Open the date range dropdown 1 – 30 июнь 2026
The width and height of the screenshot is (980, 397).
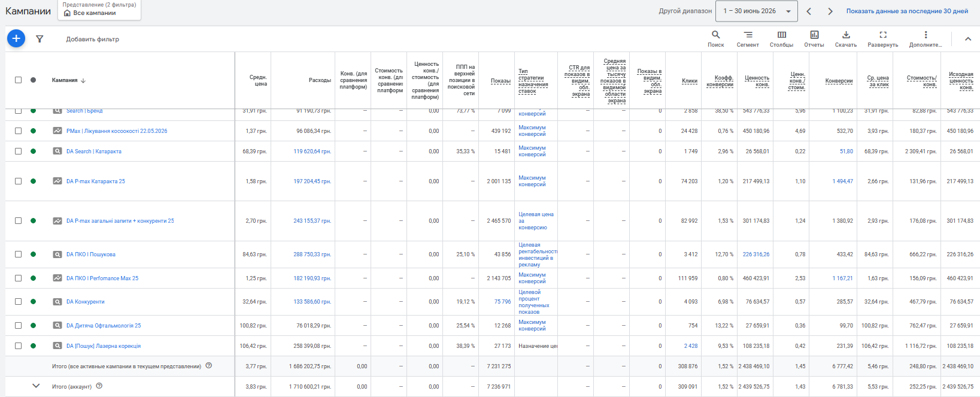(757, 11)
